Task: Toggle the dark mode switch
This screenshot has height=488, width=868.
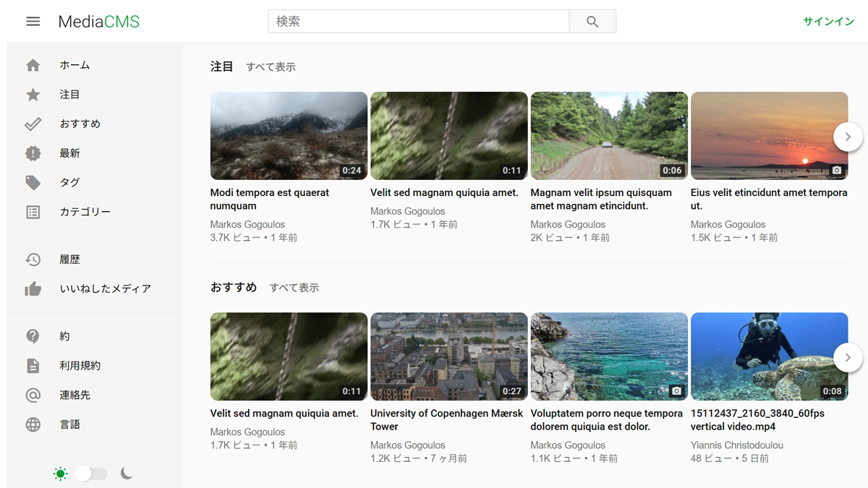Action: [x=92, y=474]
